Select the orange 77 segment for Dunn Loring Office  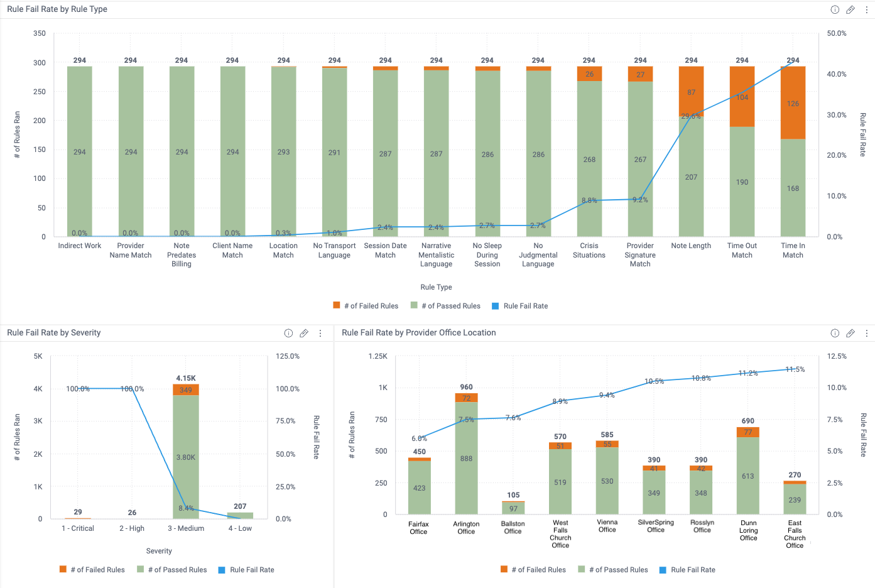point(748,432)
